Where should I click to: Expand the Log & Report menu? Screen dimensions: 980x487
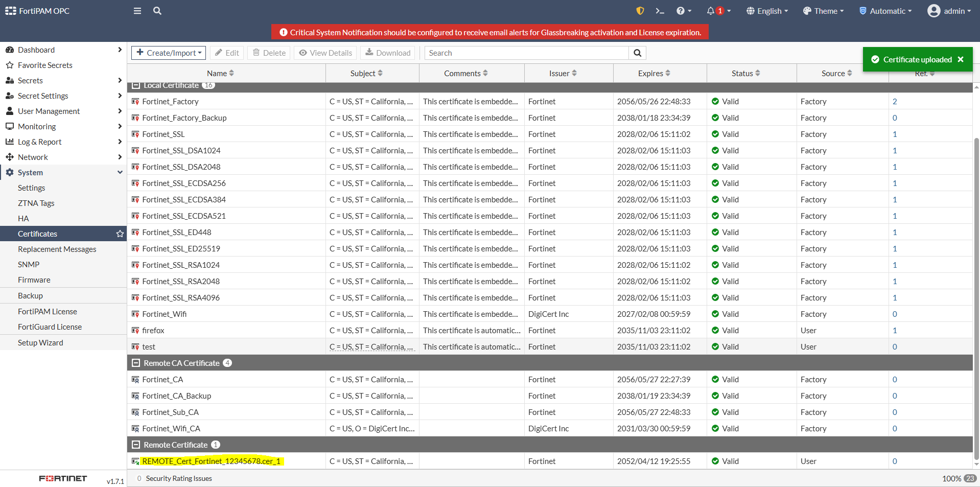(x=63, y=142)
